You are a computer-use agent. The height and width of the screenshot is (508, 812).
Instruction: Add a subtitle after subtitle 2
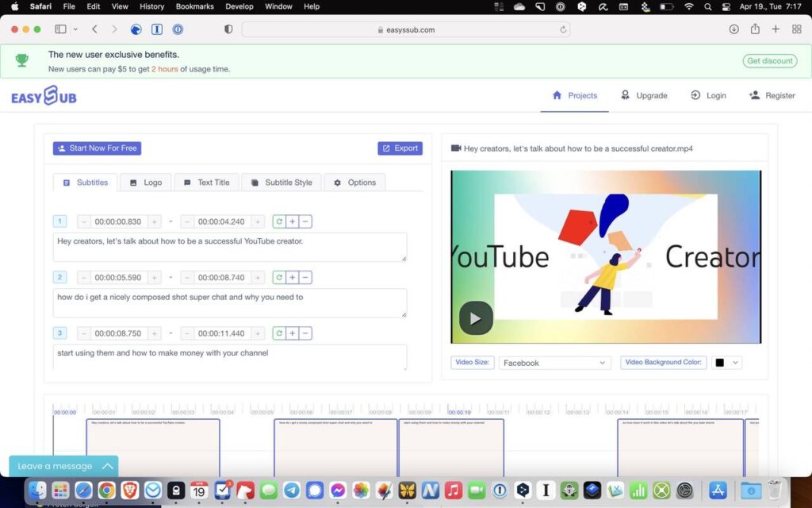coord(292,278)
